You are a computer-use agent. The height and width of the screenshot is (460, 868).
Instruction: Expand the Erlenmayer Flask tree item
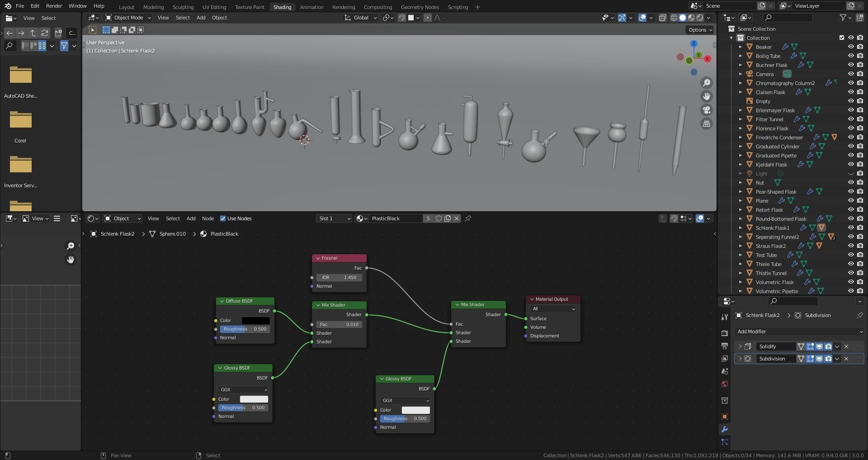740,110
